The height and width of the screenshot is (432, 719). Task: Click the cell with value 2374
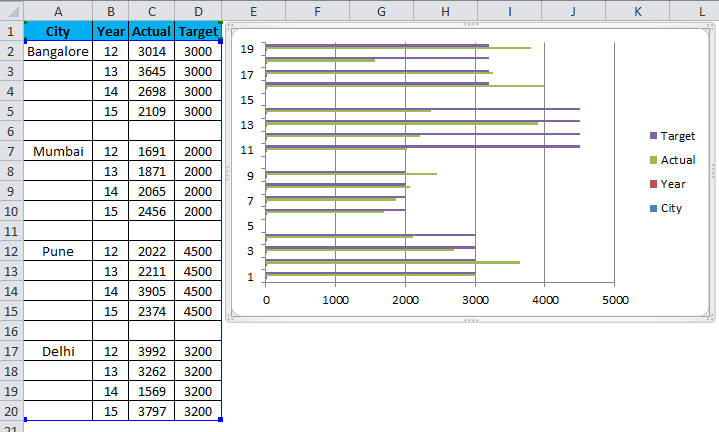pyautogui.click(x=152, y=311)
